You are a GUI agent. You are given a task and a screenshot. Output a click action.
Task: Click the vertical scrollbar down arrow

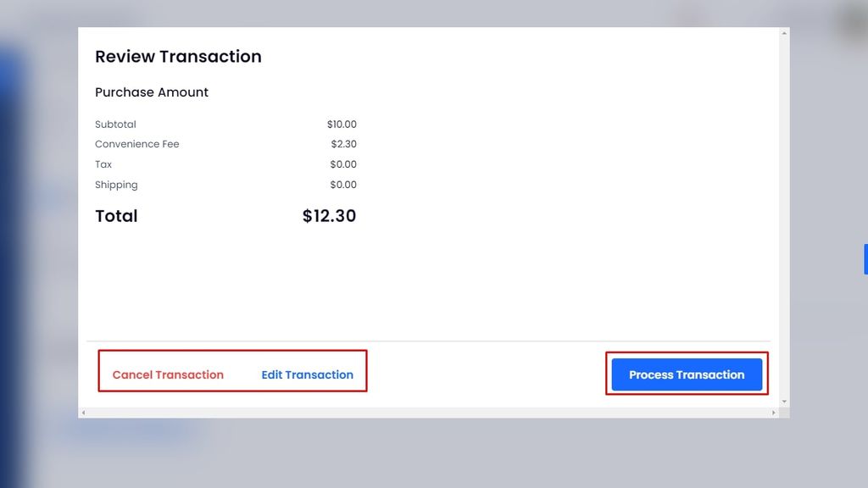coord(784,401)
